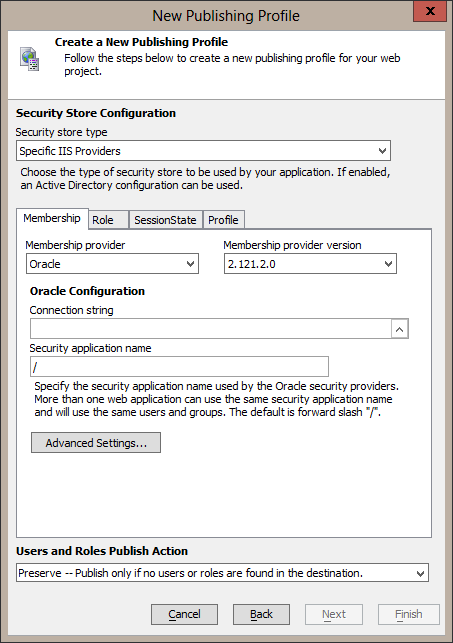
Task: Close the New Publishing Profile dialog
Action: coord(430,12)
